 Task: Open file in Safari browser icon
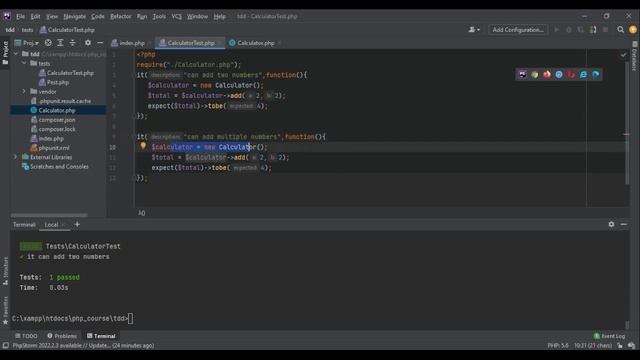pyautogui.click(x=559, y=74)
